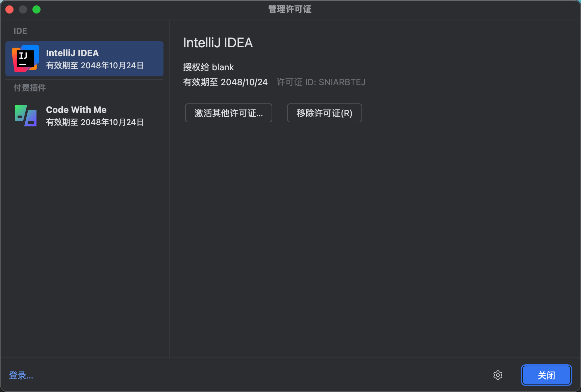
Task: Select IntelliJ IDEA name in the sidebar
Action: [x=72, y=53]
